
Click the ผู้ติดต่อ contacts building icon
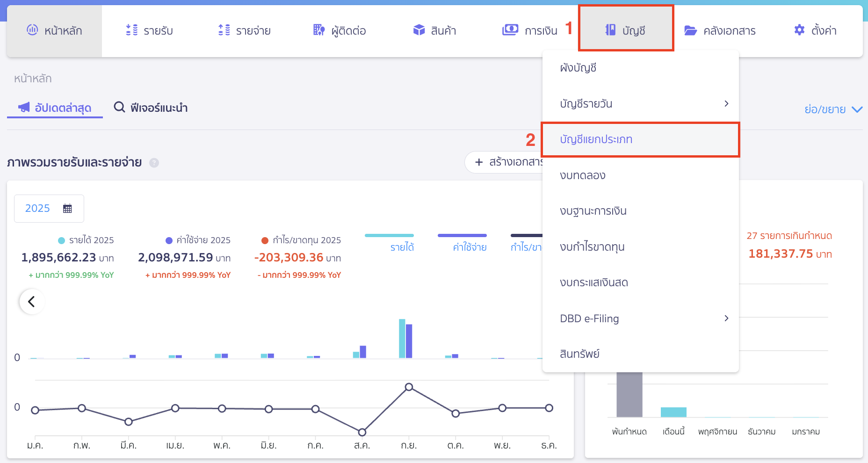pos(318,30)
